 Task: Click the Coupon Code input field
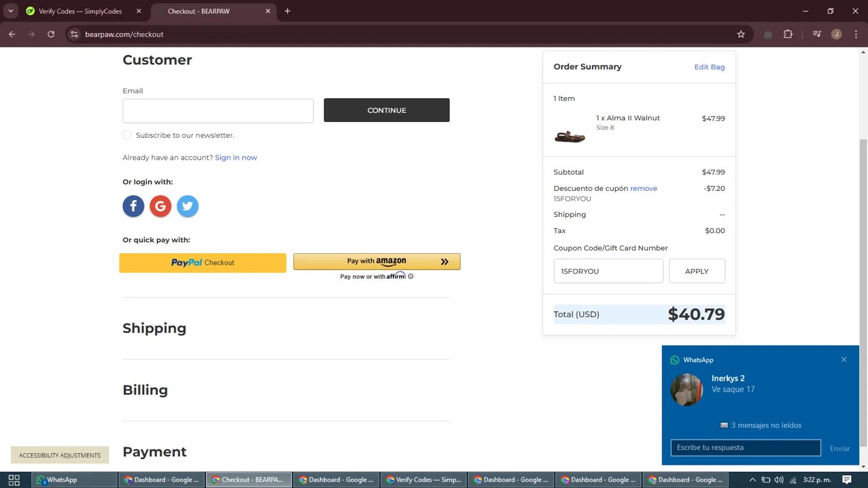[608, 271]
